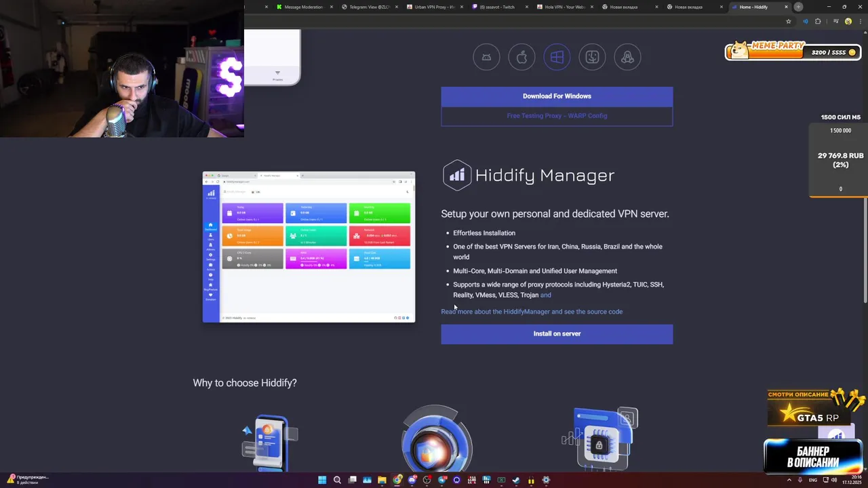Image resolution: width=868 pixels, height=488 pixels.
Task: Open the padlock app on the taskbar
Action: pyautogui.click(x=531, y=480)
